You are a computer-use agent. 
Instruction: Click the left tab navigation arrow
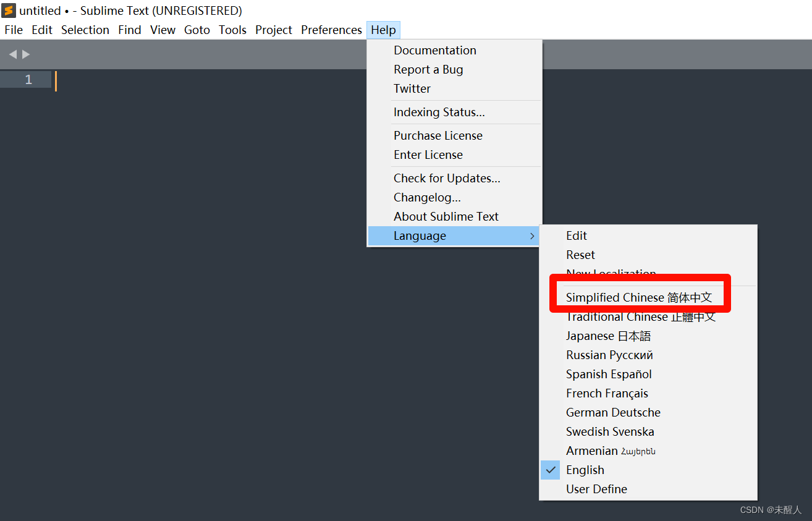pos(12,54)
